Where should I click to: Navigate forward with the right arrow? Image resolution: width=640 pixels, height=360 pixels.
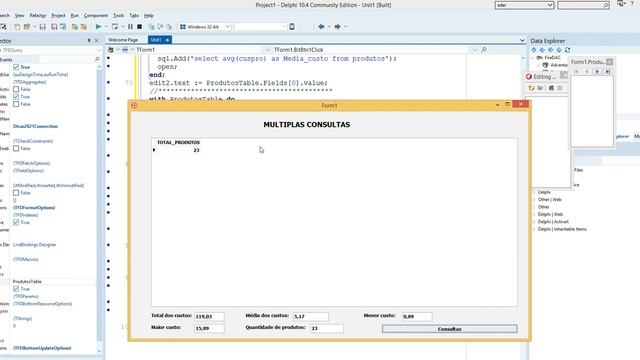click(x=338, y=27)
